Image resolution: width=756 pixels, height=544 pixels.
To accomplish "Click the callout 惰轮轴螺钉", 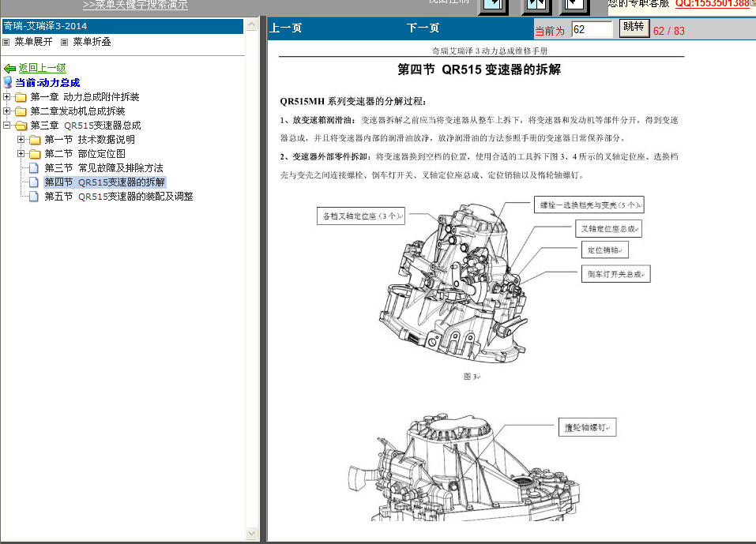I will coord(587,427).
